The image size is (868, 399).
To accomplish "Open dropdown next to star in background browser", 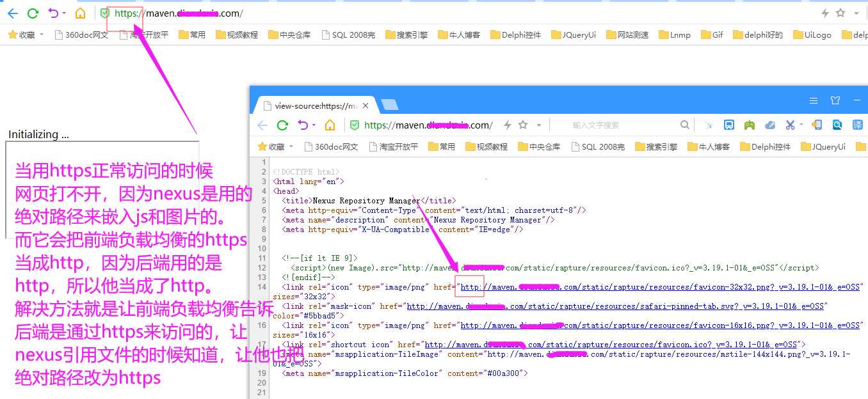I will [x=856, y=13].
